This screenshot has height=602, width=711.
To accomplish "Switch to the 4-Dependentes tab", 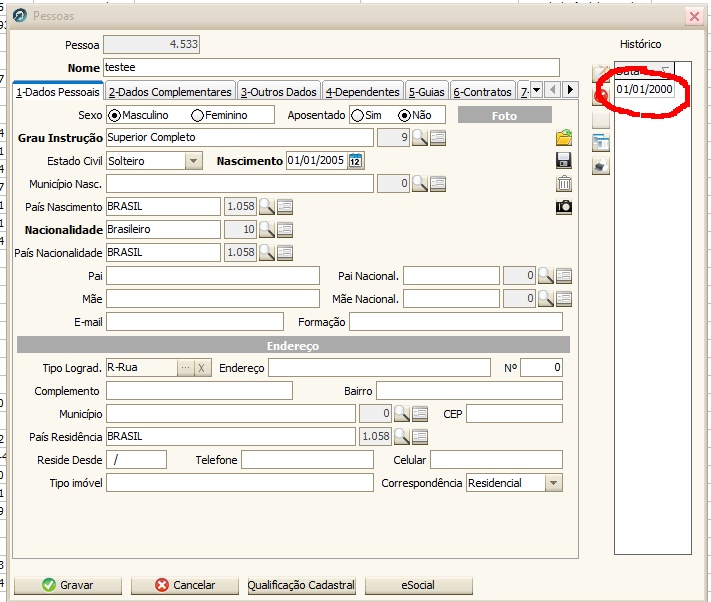I will point(363,92).
